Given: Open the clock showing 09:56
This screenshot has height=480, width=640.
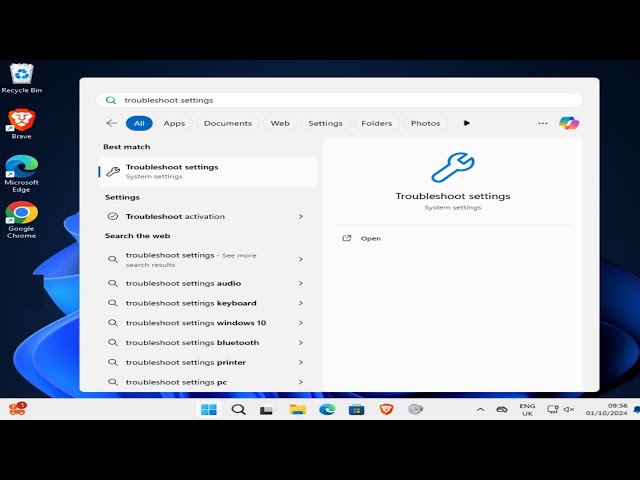Looking at the screenshot, I should 607,409.
